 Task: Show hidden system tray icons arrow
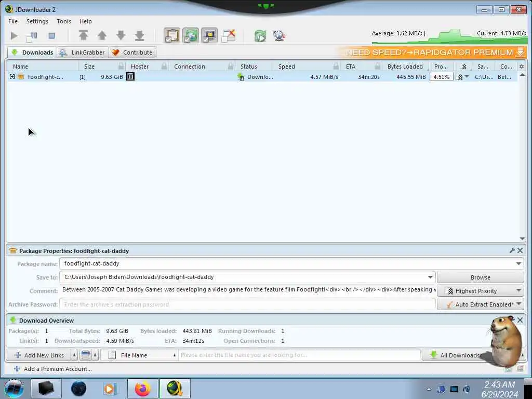coord(429,390)
